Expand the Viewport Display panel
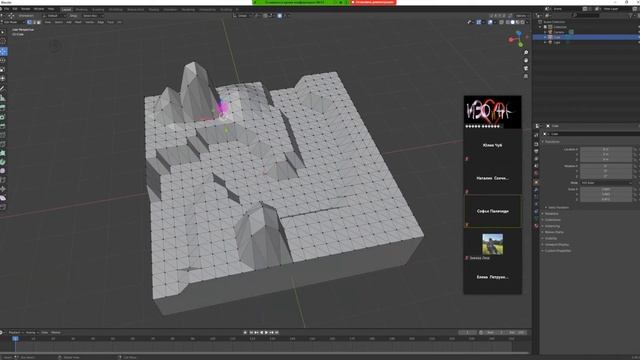The width and height of the screenshot is (640, 360). [x=556, y=244]
